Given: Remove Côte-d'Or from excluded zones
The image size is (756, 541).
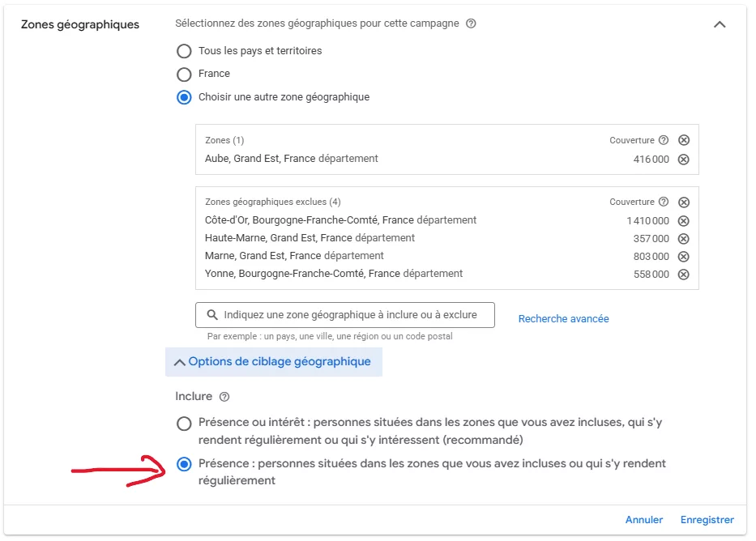Looking at the screenshot, I should [683, 219].
